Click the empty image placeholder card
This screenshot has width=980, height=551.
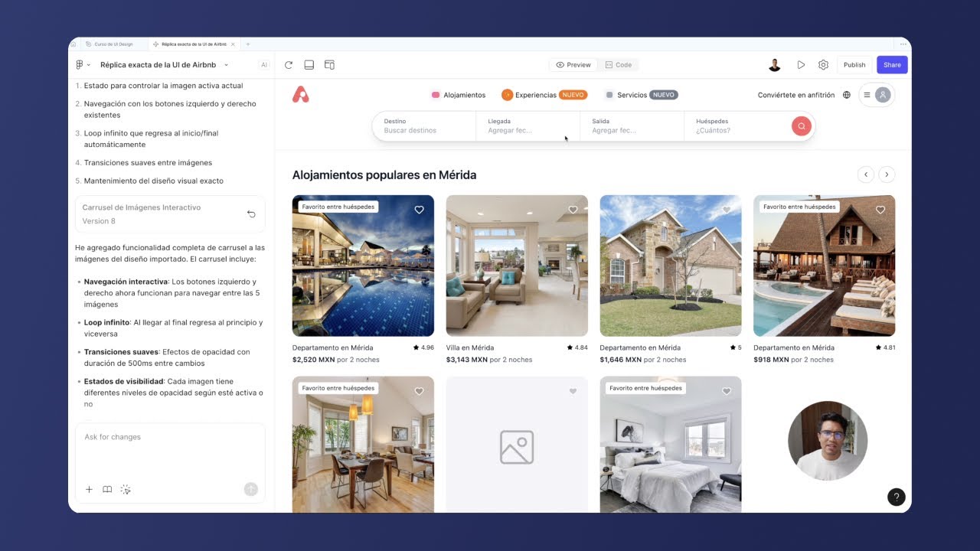click(x=517, y=445)
